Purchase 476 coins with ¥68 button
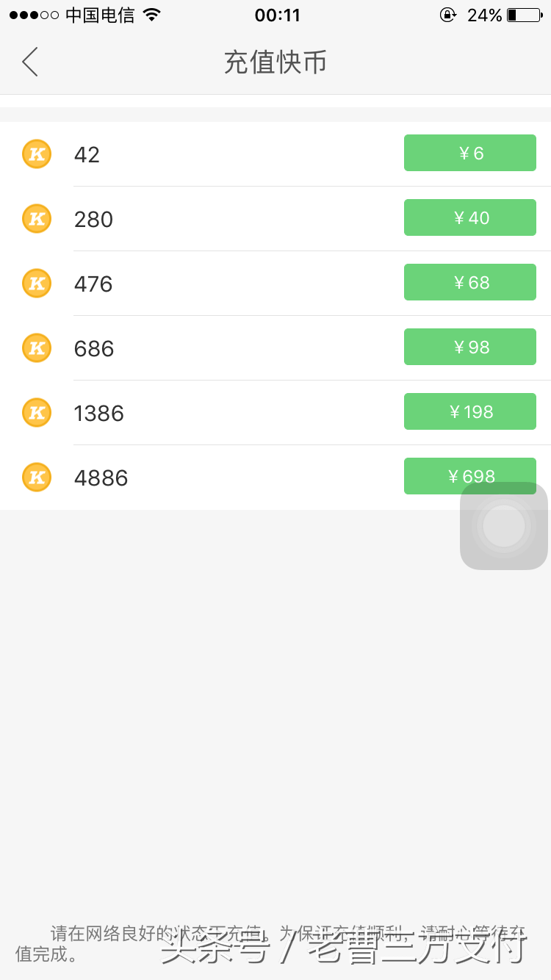 tap(470, 282)
